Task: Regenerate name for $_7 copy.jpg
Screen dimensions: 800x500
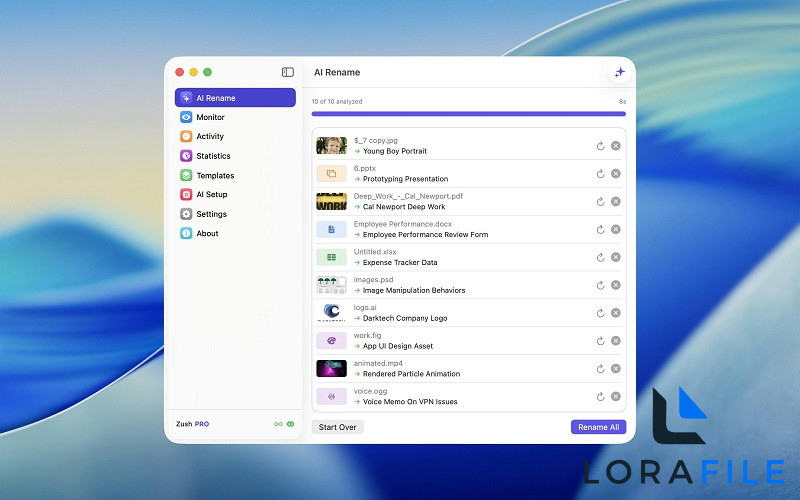Action: (601, 146)
